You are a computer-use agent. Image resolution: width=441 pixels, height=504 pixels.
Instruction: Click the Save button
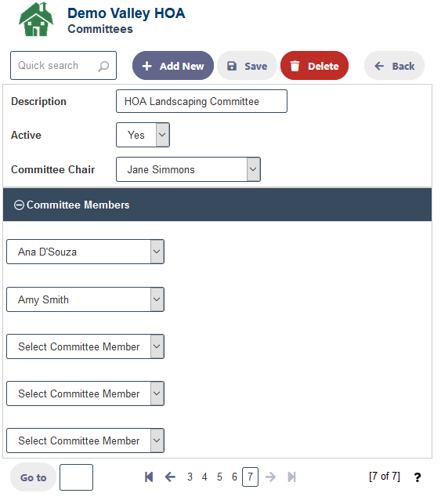247,66
